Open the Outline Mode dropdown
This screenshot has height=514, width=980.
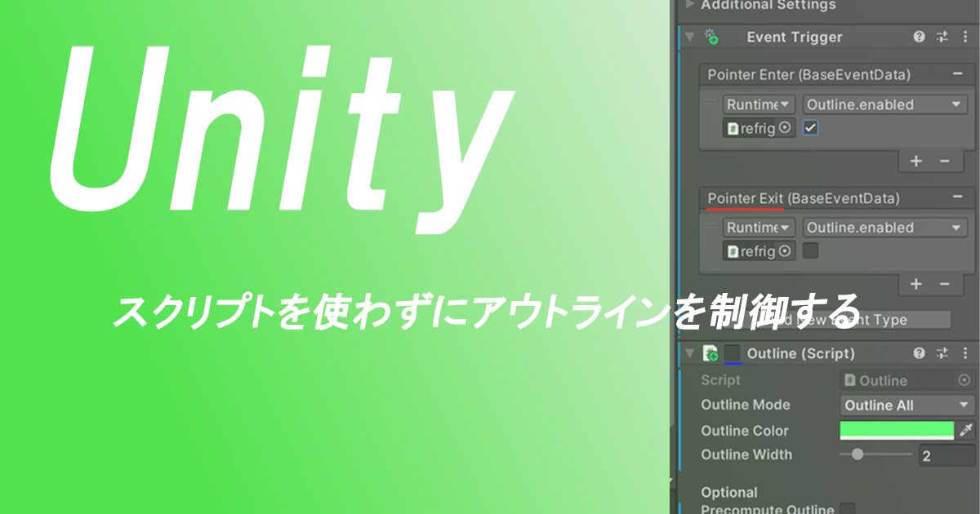[907, 405]
